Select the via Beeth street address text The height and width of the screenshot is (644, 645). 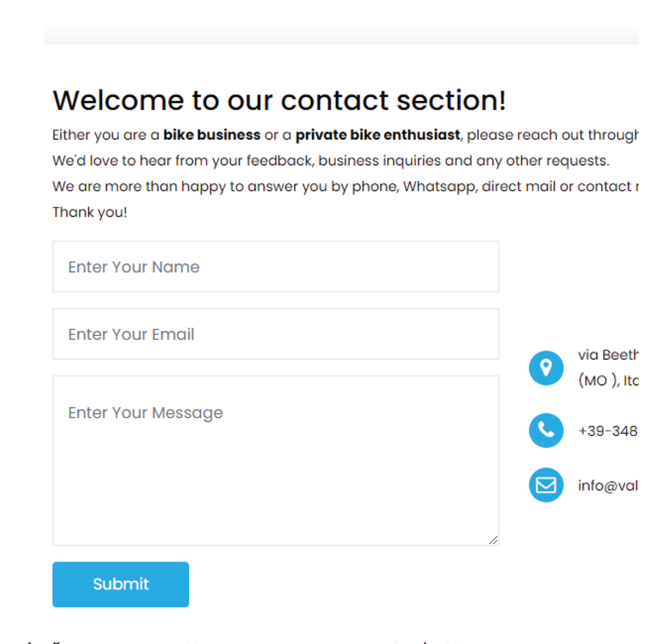point(608,355)
